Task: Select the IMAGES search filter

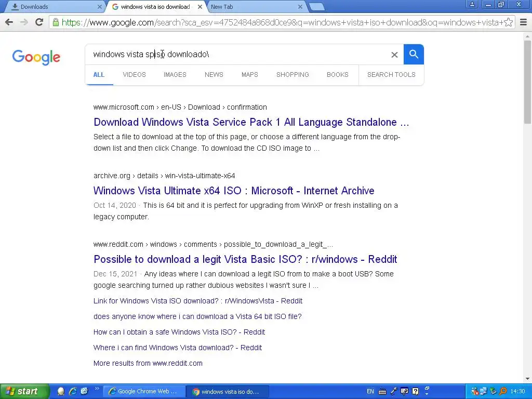Action: click(175, 75)
